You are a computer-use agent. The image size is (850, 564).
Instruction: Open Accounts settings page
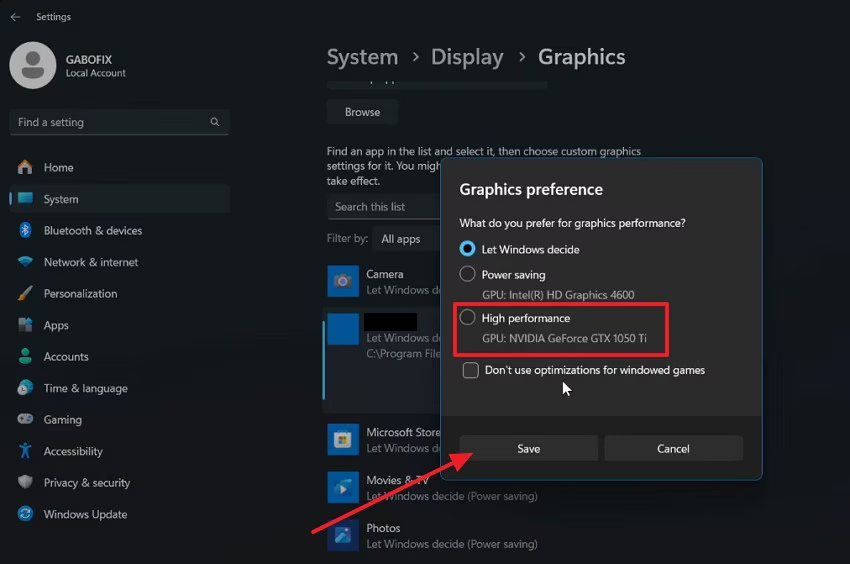(119, 356)
